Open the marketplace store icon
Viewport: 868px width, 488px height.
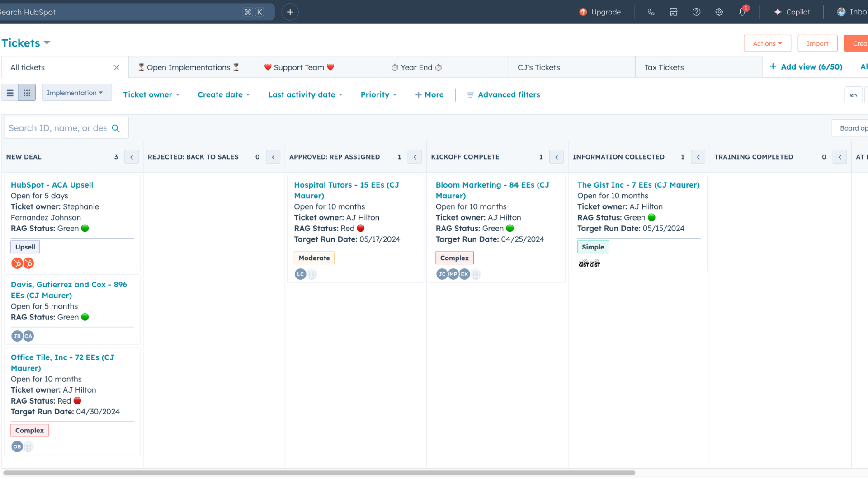[674, 12]
